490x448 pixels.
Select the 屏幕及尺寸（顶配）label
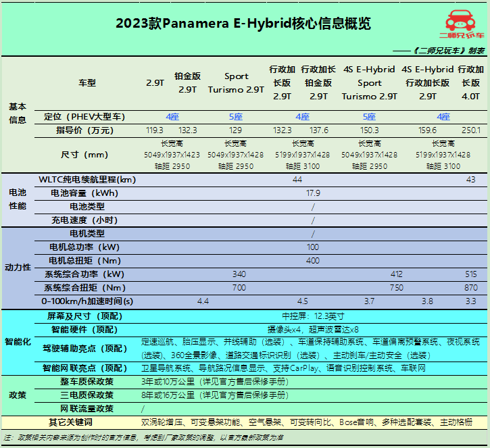84,316
